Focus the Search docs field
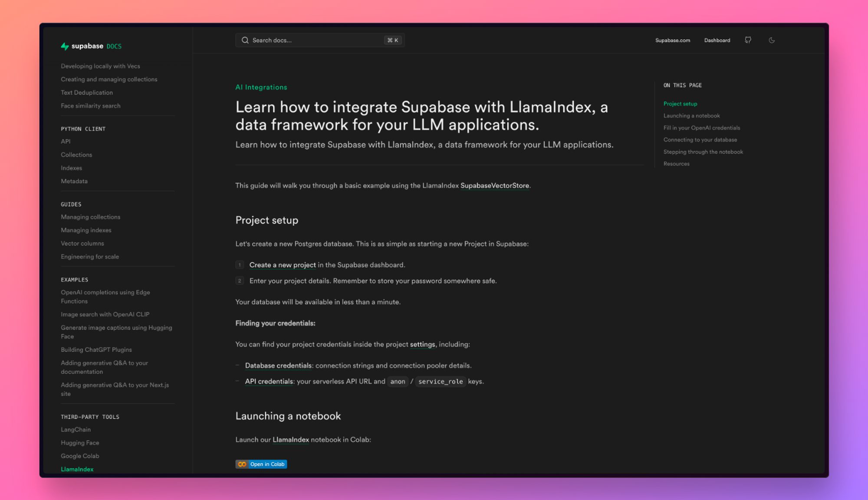Viewport: 868px width, 500px height. 320,40
